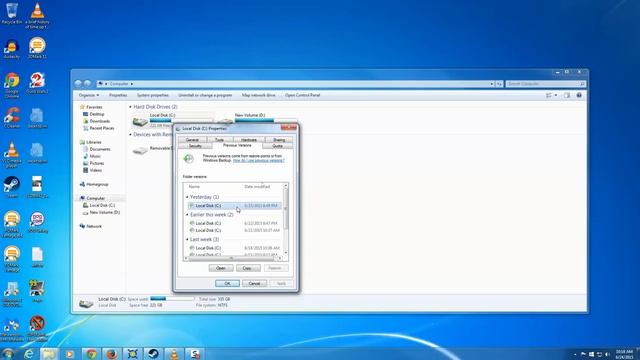
Task: Collapse the Devices with Removable Storage group
Action: point(130,134)
